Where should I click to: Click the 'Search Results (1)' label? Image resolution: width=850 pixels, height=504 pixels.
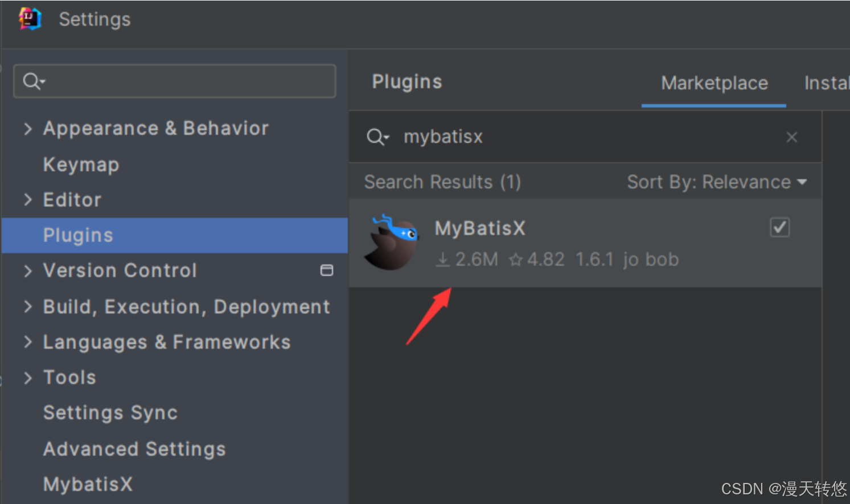click(x=442, y=182)
